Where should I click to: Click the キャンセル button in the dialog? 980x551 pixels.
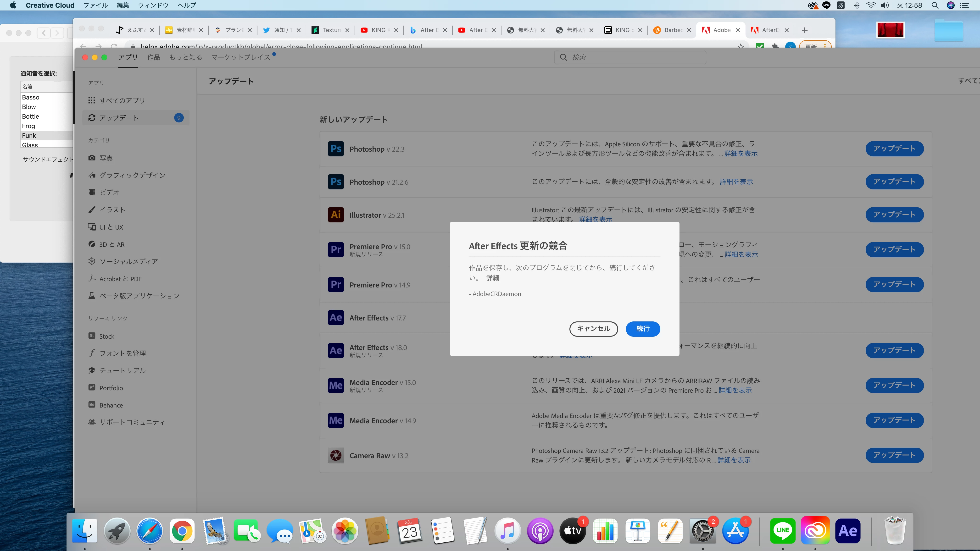pyautogui.click(x=593, y=329)
